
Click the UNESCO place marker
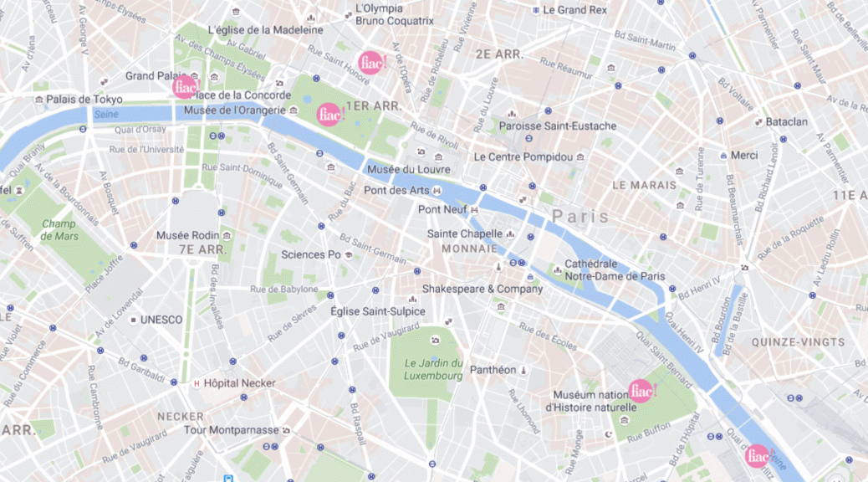coord(133,320)
